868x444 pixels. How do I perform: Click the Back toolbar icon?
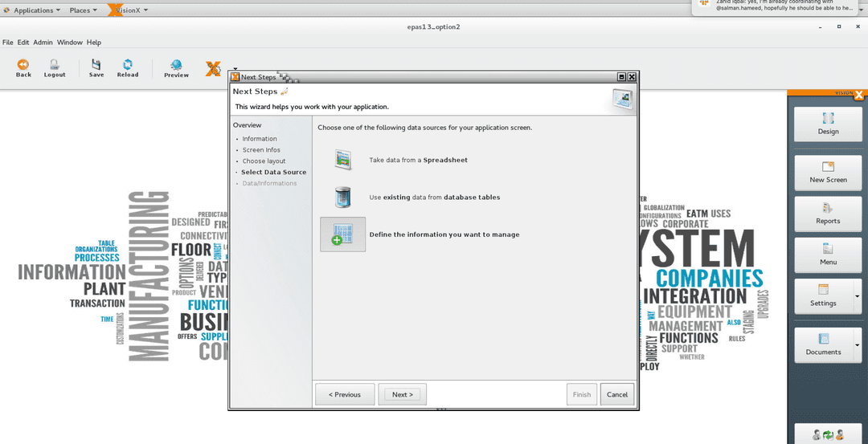[x=23, y=65]
